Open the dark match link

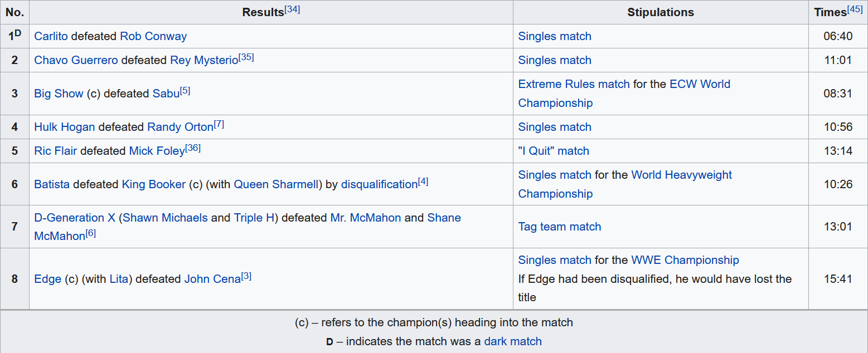coord(512,341)
